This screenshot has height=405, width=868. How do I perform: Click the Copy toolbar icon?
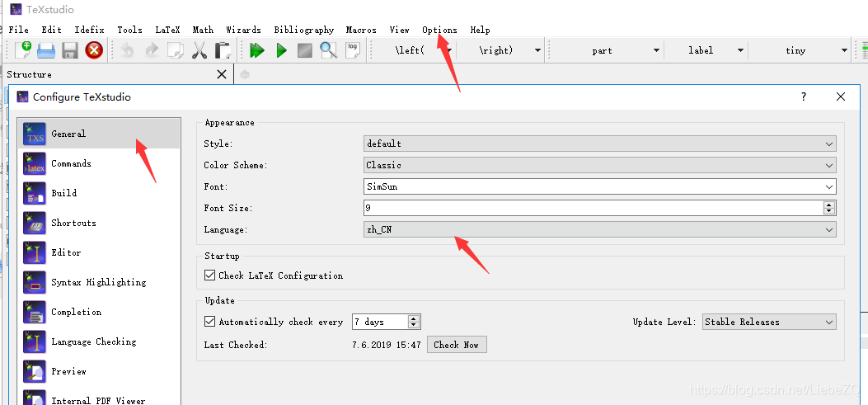click(x=175, y=50)
